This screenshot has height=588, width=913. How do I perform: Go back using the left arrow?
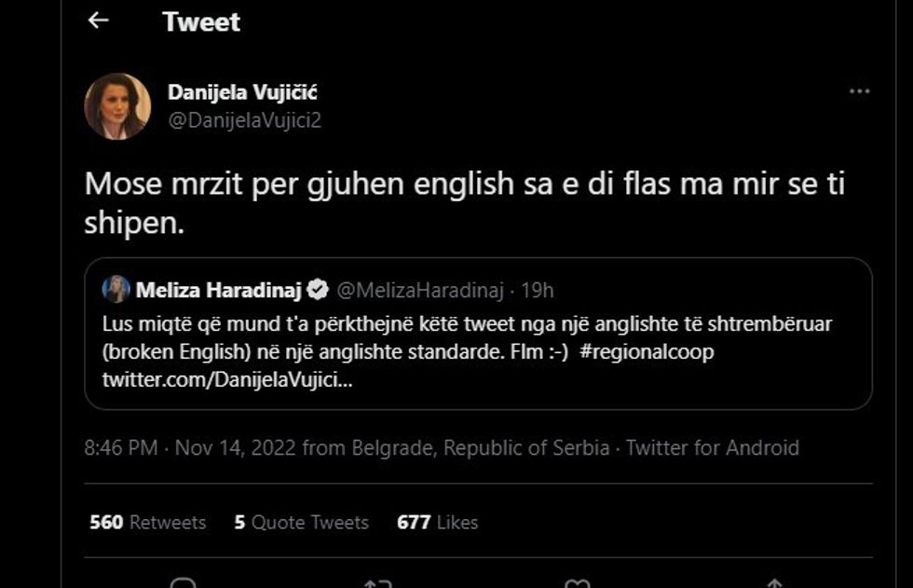98,21
